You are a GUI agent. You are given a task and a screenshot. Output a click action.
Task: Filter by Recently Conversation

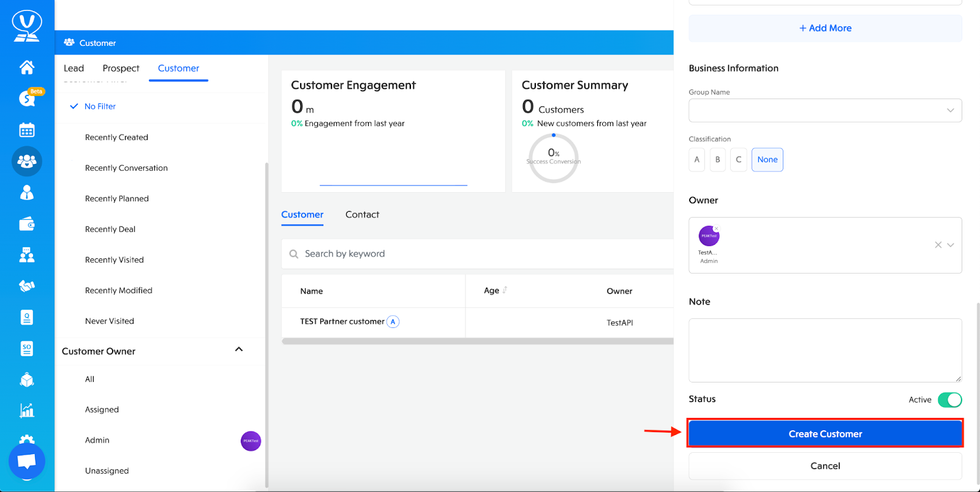pyautogui.click(x=126, y=168)
